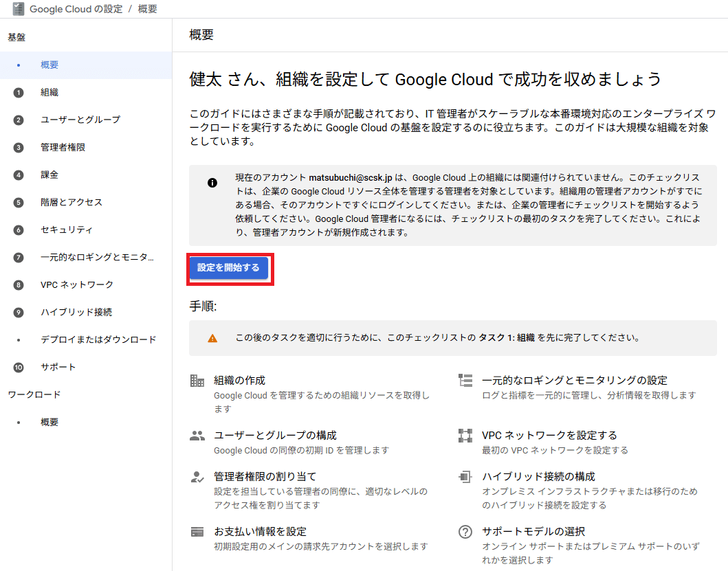Click step 8 number badge beside VPC ネットワーク

point(19,284)
